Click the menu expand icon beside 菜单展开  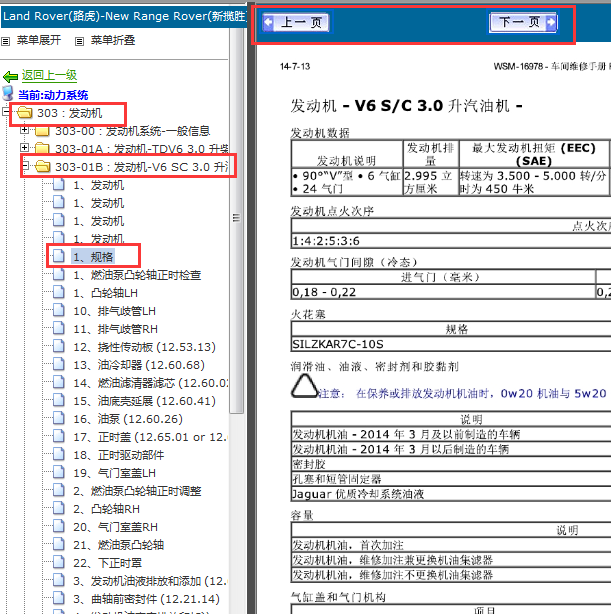tap(5, 41)
